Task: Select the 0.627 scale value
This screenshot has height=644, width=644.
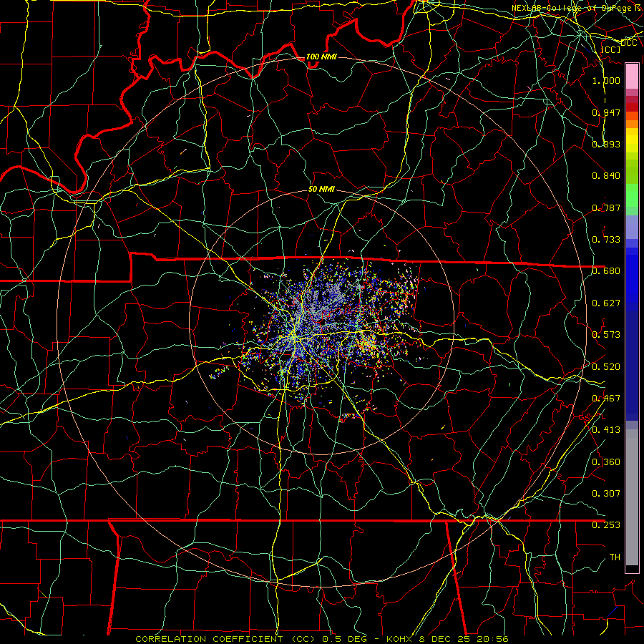Action: coord(606,303)
